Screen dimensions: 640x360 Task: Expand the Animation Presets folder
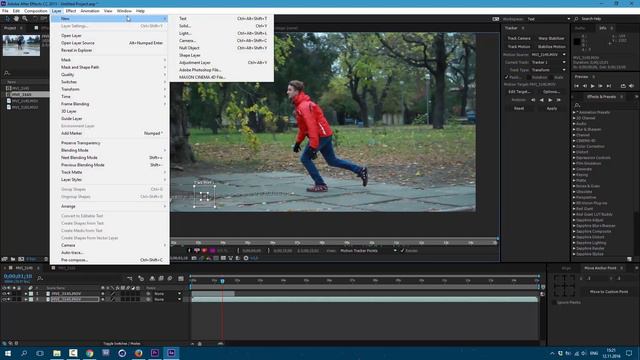coord(574,112)
